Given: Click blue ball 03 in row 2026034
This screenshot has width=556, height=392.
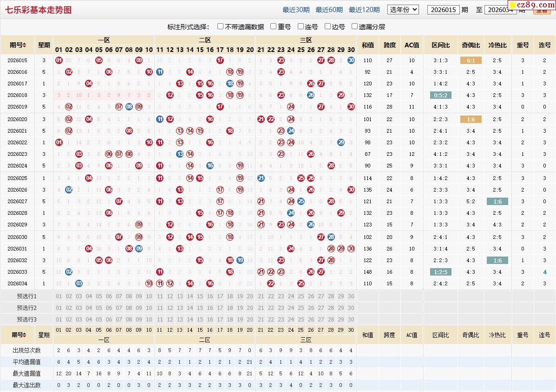Looking at the screenshot, I should tap(79, 283).
